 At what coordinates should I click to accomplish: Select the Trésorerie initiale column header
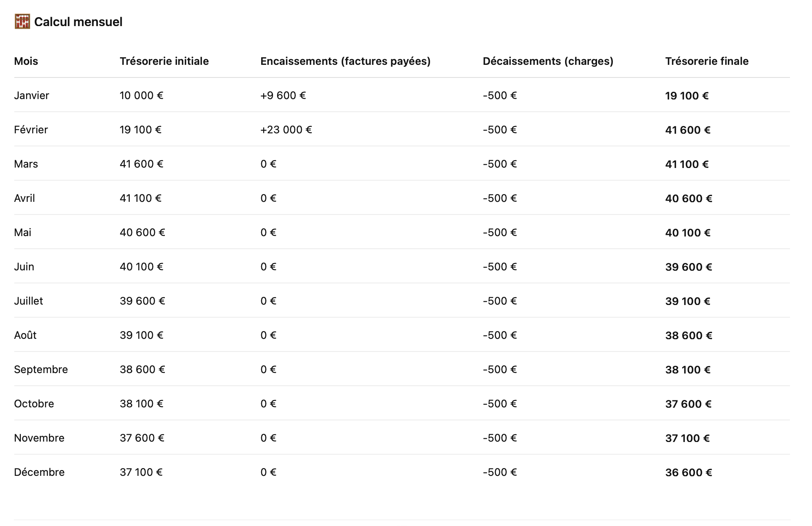(x=164, y=61)
